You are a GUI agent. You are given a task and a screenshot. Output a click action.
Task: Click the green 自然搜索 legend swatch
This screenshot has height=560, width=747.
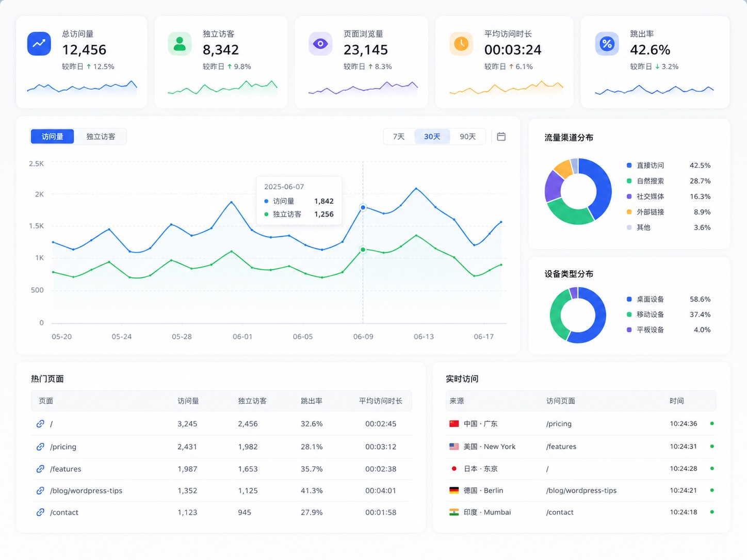629,181
